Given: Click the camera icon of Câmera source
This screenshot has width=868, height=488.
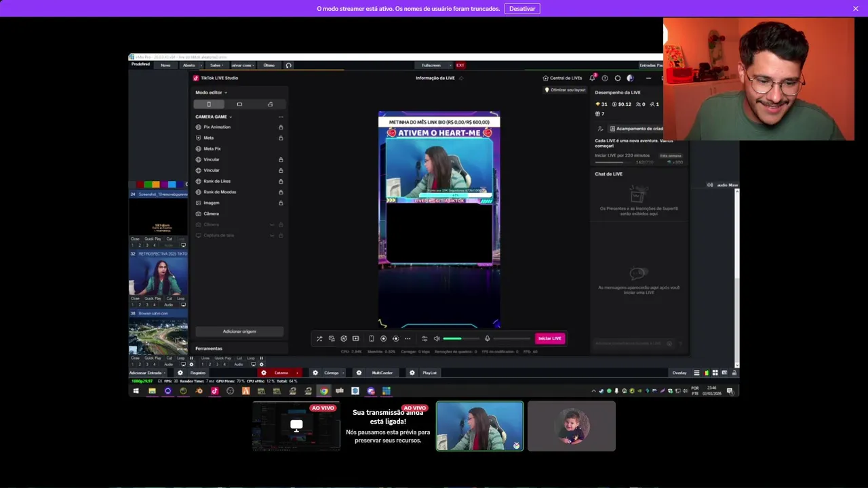Looking at the screenshot, I should coord(199,213).
